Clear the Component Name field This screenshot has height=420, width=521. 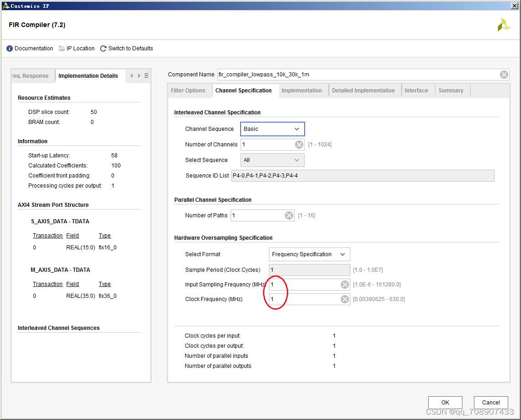click(x=504, y=75)
